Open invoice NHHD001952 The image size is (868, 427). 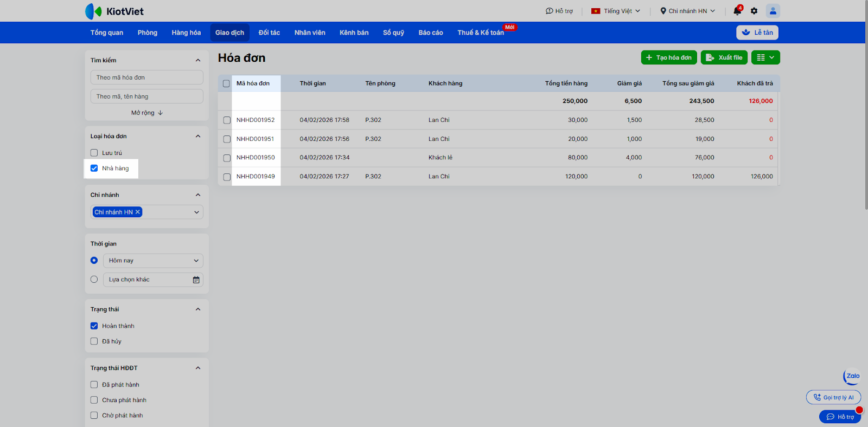[256, 120]
